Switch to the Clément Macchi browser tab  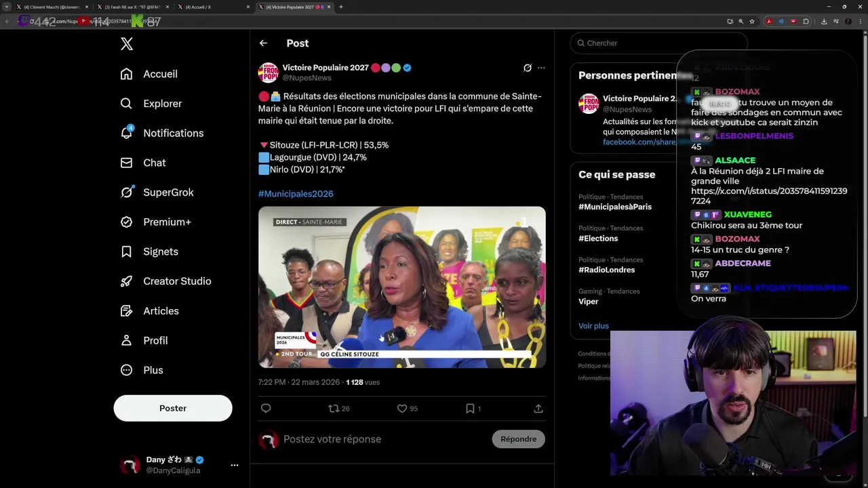(x=52, y=7)
